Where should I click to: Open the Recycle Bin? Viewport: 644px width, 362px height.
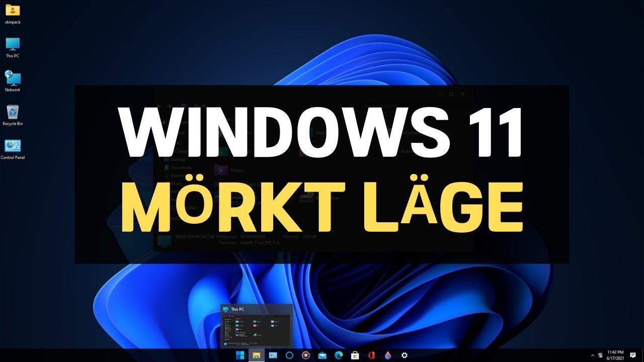(13, 115)
